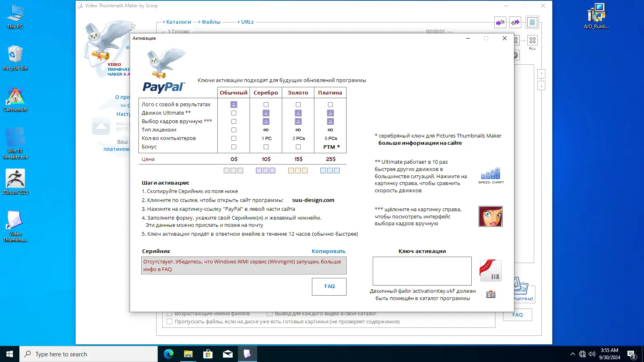Click the middle lilac swatch under 10$

point(266,171)
